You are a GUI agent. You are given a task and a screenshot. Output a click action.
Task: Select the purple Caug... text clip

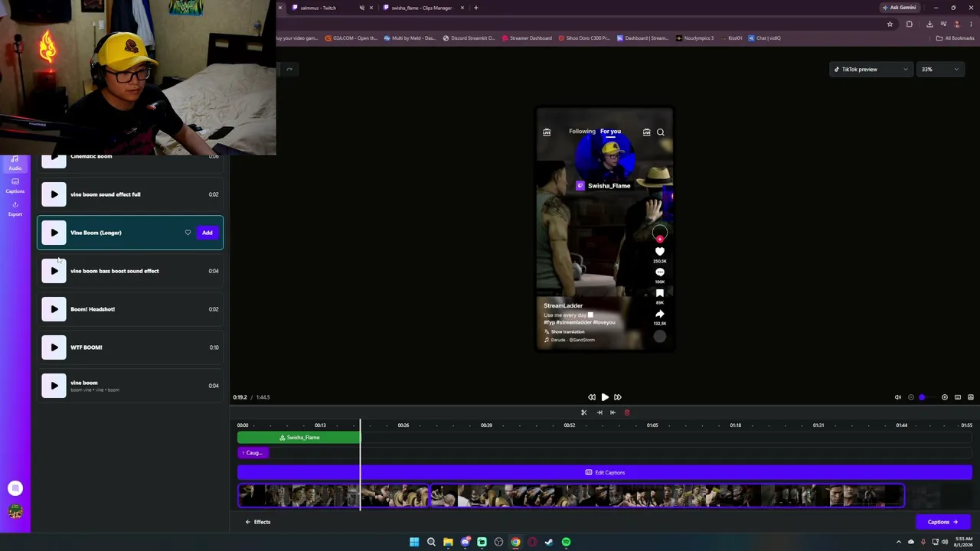[x=253, y=453]
